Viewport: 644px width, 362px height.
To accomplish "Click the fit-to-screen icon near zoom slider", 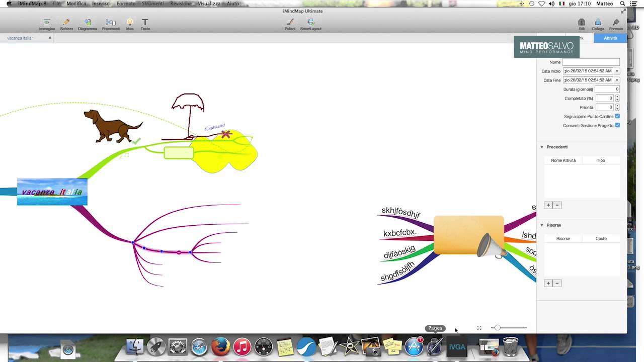I will click(x=479, y=328).
